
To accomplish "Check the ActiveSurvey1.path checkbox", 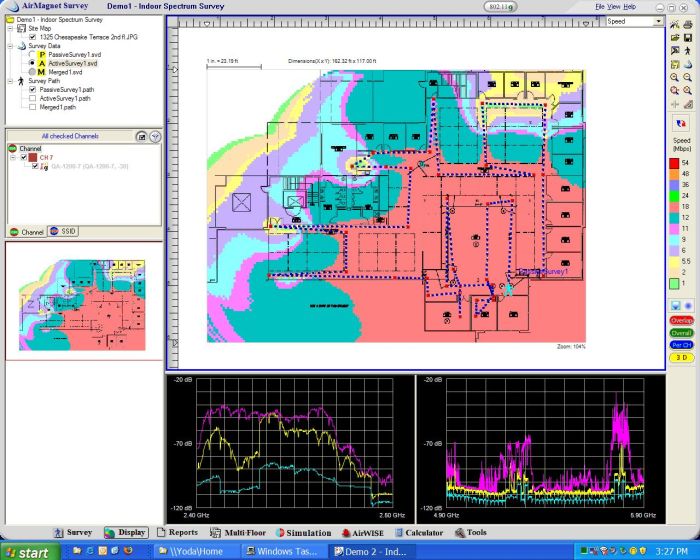I will 33,98.
